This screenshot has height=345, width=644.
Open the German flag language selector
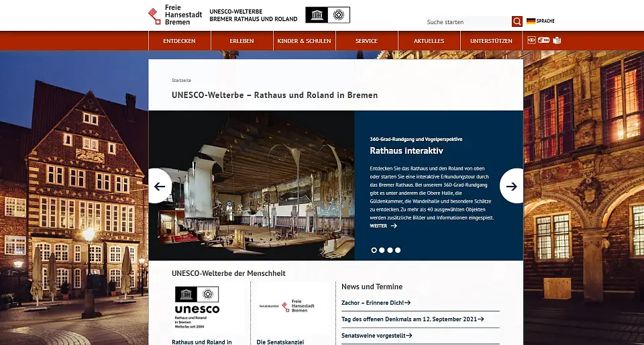click(x=531, y=21)
